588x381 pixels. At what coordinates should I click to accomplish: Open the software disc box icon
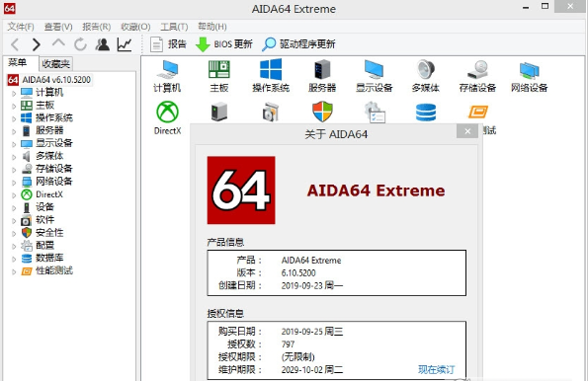(x=271, y=112)
